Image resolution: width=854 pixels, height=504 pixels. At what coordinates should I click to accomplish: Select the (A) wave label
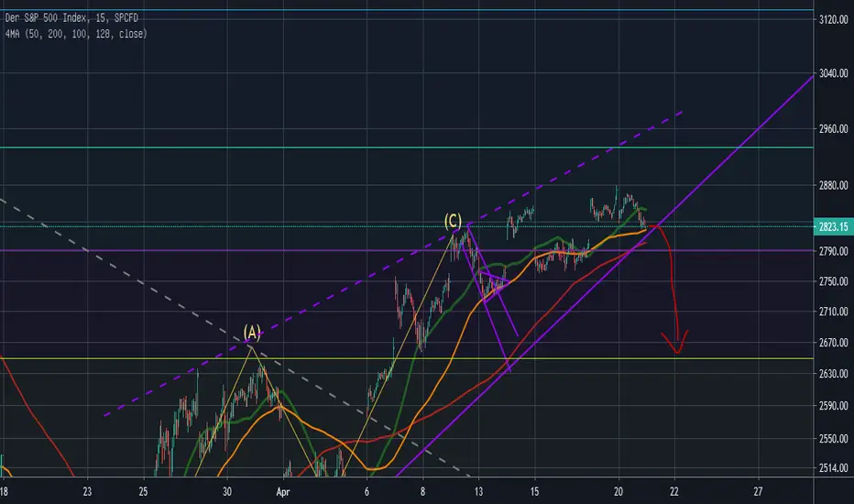point(252,333)
